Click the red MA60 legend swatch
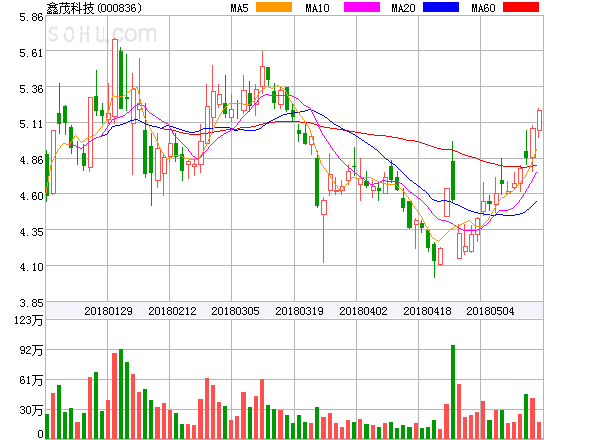This screenshot has width=600, height=440. (x=521, y=7)
